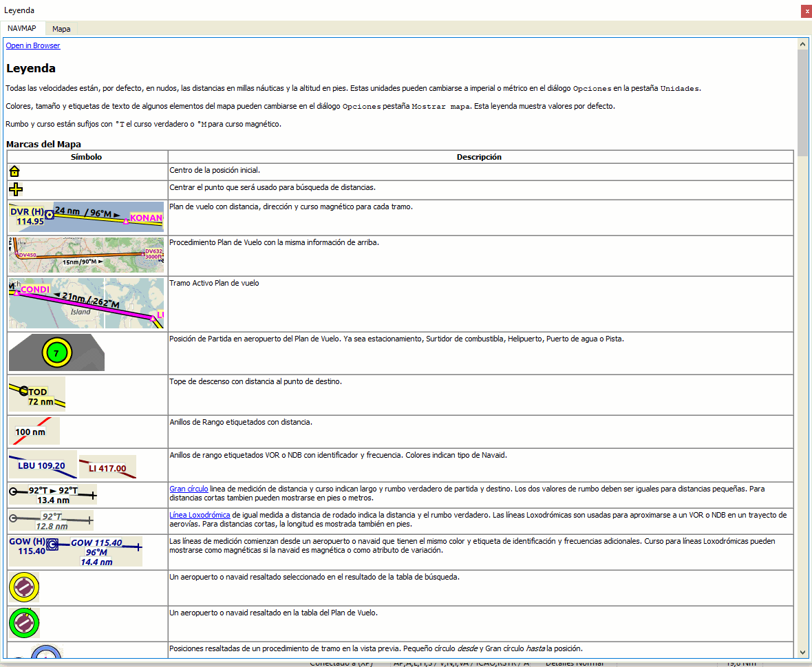Click the 12.8 nm rhumb line symbol
The image size is (812, 667).
52,521
